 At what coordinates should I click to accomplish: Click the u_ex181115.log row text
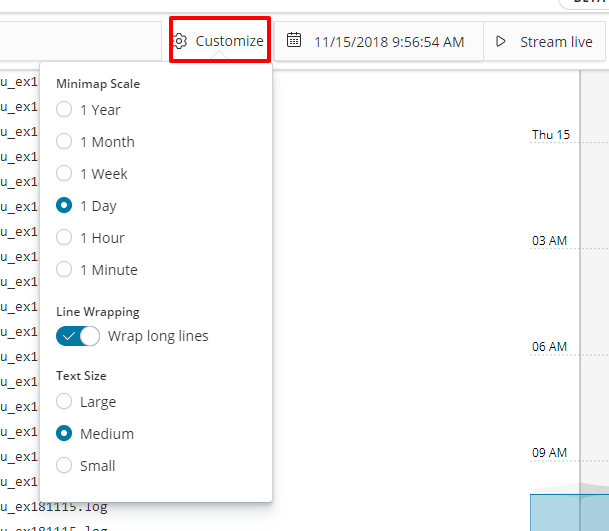point(54,507)
